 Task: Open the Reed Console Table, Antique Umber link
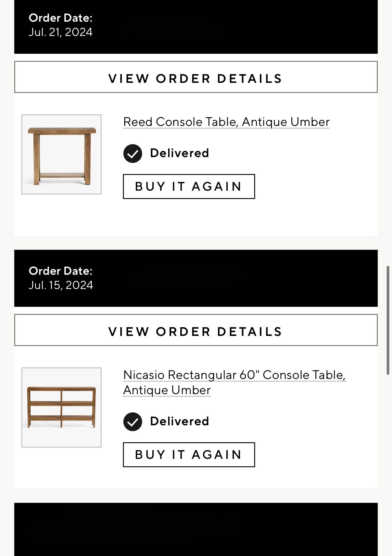coord(226,122)
